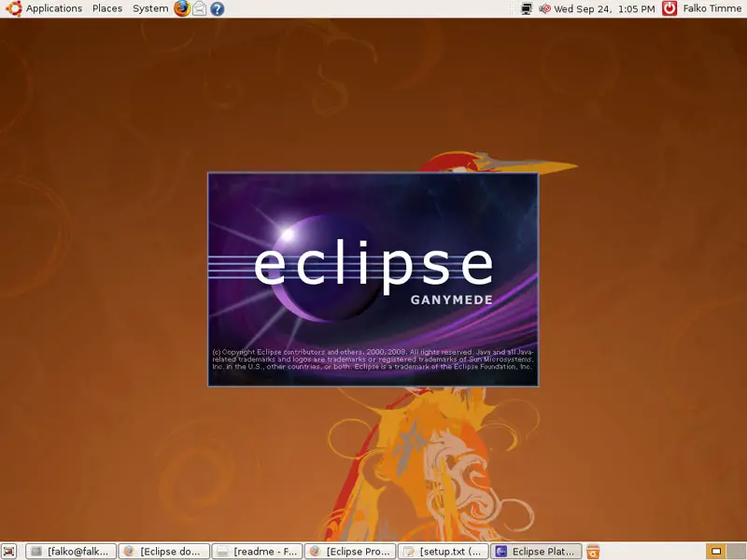Switch to the first (active) workspace

pyautogui.click(x=716, y=552)
